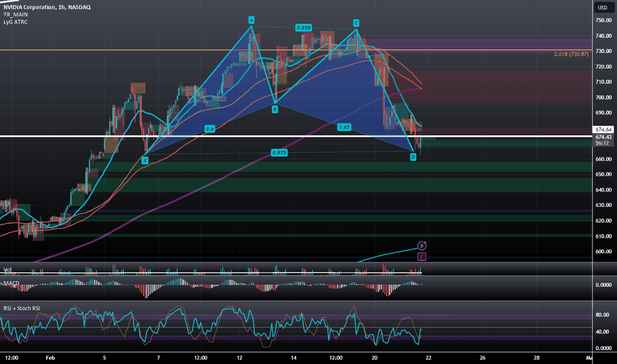This screenshot has width=617, height=364.
Task: Select the Vol indicator label
Action: (x=7, y=269)
